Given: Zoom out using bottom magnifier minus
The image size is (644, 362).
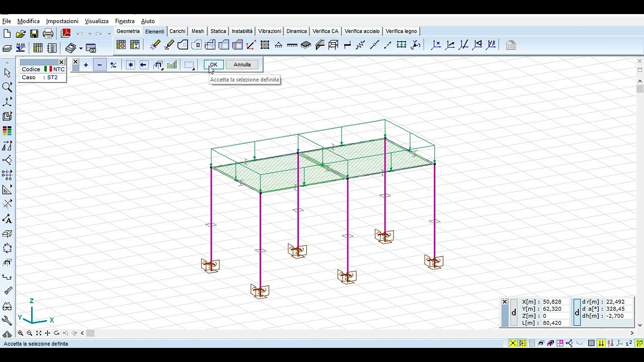Looking at the screenshot, I should [30, 333].
